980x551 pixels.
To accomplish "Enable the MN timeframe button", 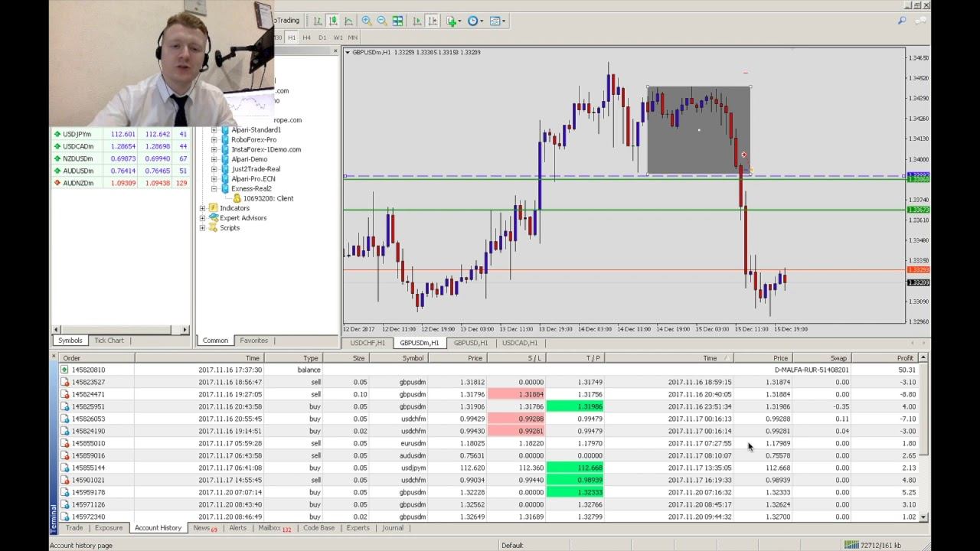I will click(x=353, y=37).
